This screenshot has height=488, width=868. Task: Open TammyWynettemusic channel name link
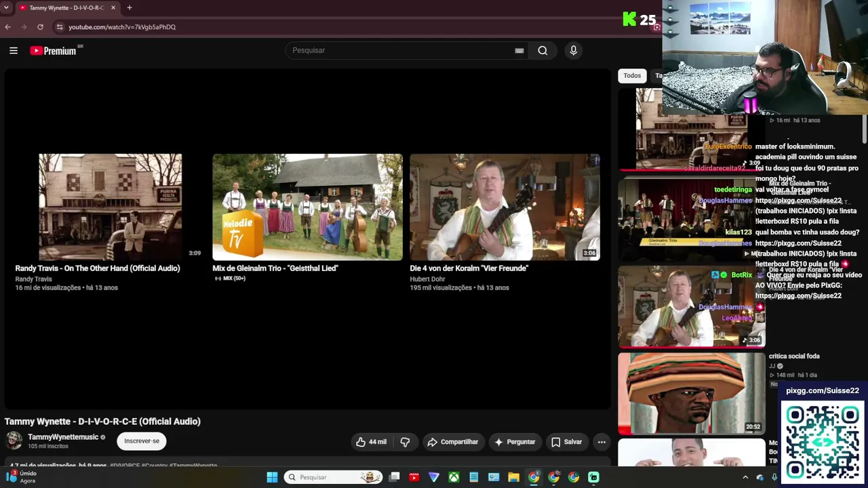click(x=63, y=437)
